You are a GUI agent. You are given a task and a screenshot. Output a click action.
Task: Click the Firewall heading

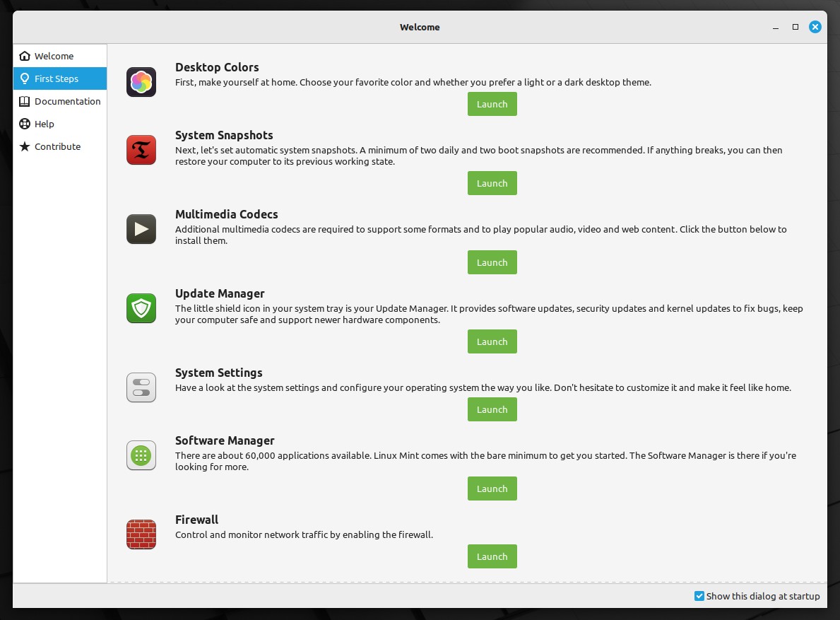pyautogui.click(x=196, y=520)
